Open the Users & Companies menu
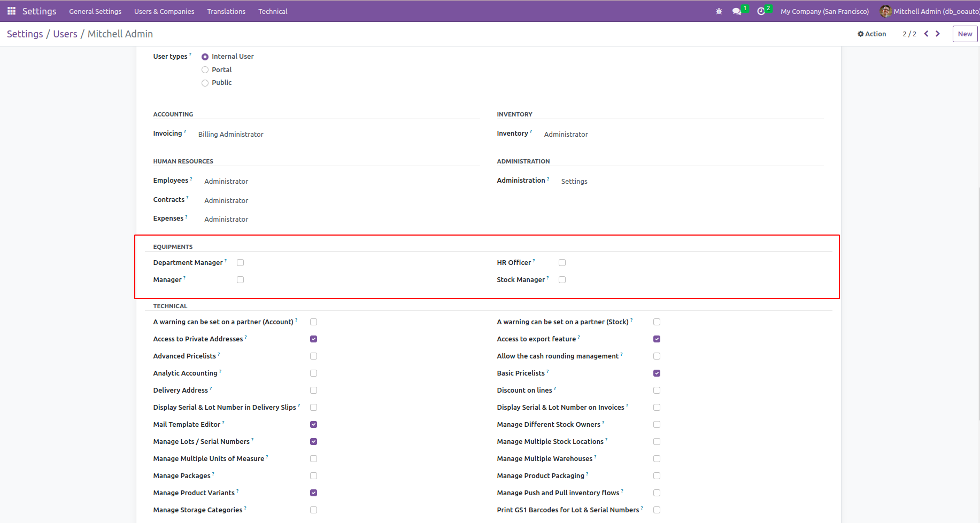The width and height of the screenshot is (980, 523). (x=164, y=11)
